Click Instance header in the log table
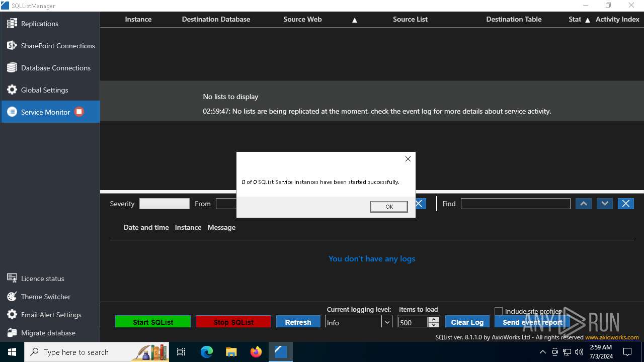The image size is (644, 362). (188, 227)
